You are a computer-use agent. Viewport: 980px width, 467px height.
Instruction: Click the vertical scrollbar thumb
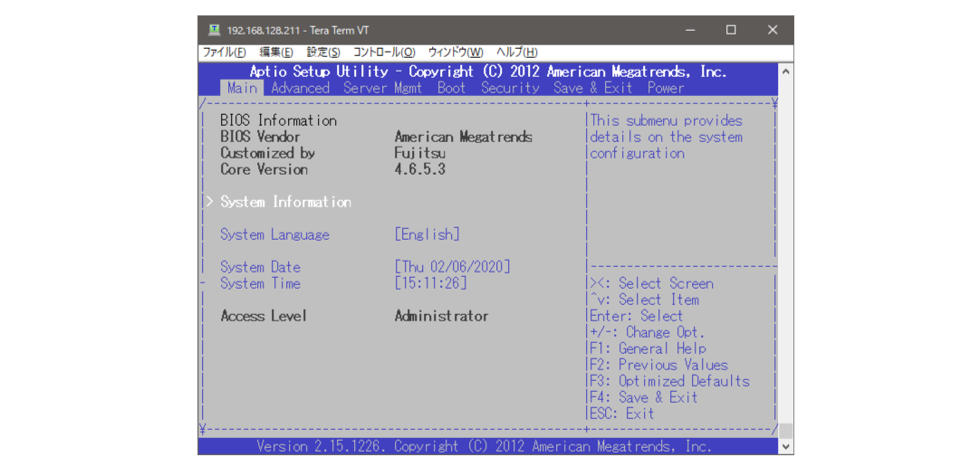tap(786, 431)
